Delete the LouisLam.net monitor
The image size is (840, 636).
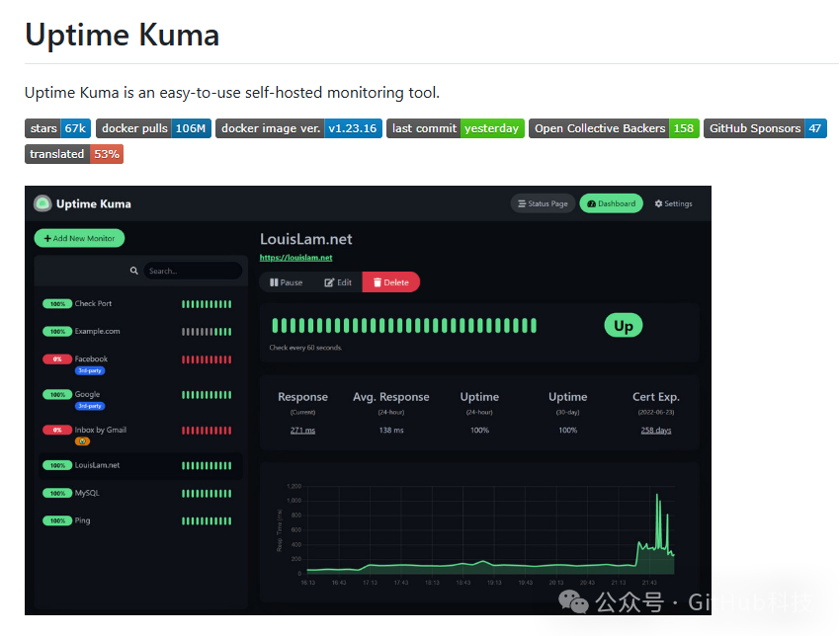pos(390,282)
